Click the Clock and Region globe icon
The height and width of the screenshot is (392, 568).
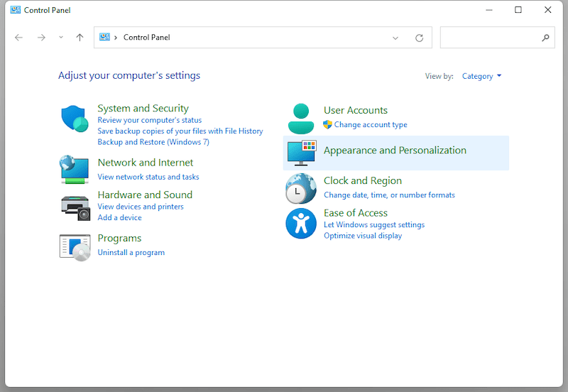click(x=301, y=189)
